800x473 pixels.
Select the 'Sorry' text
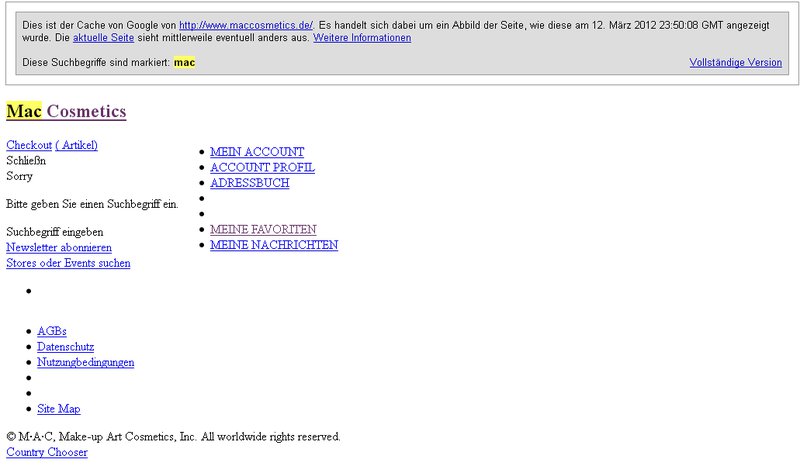pyautogui.click(x=19, y=176)
